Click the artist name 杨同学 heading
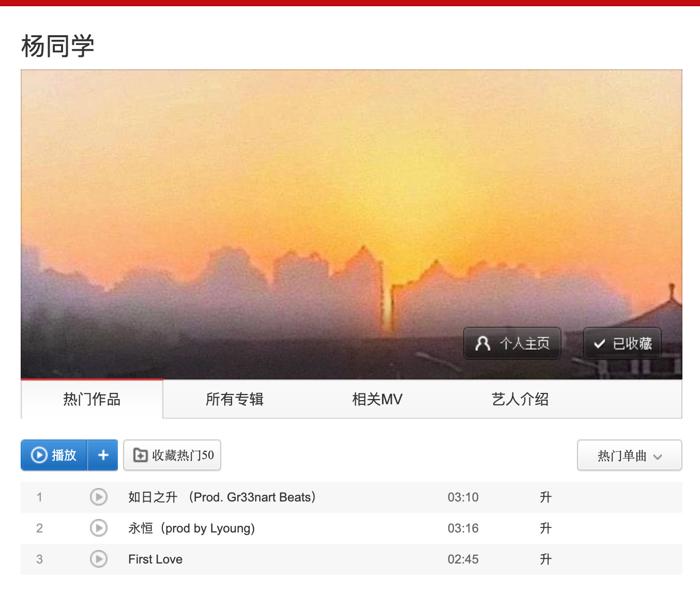This screenshot has height=609, width=700. coord(57,46)
